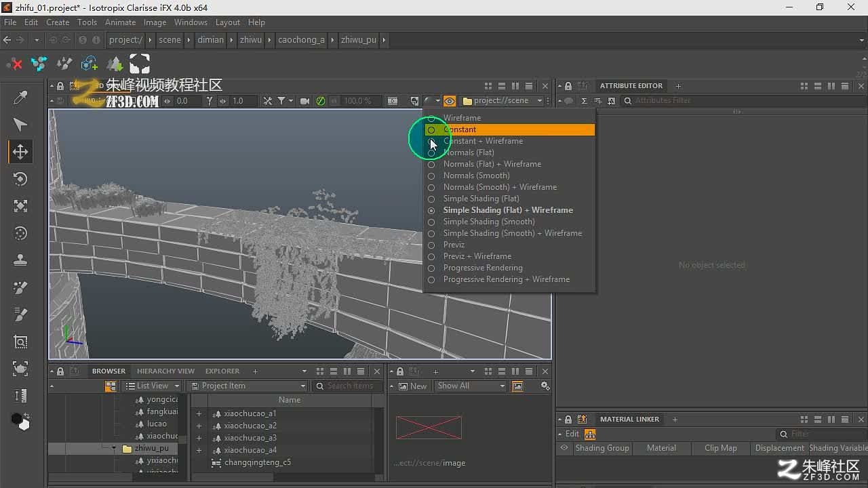This screenshot has width=868, height=488.
Task: Click the red X delete shelf icon
Action: pyautogui.click(x=14, y=64)
